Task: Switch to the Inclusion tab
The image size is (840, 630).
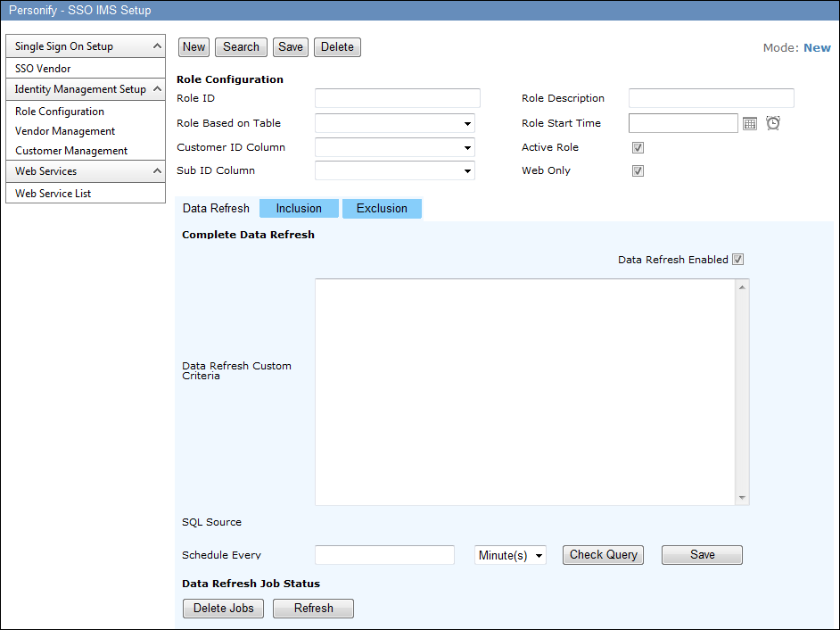Action: [299, 208]
